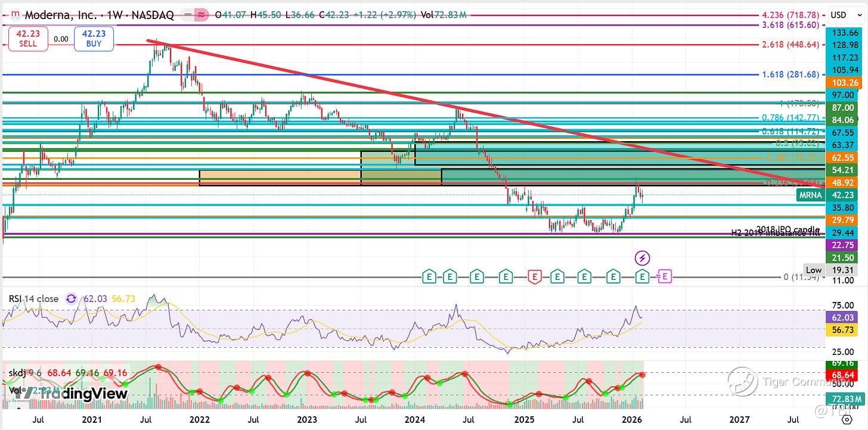This screenshot has width=868, height=430.
Task: Click the "RSI 14 close" indicator legend
Action: click(33, 298)
